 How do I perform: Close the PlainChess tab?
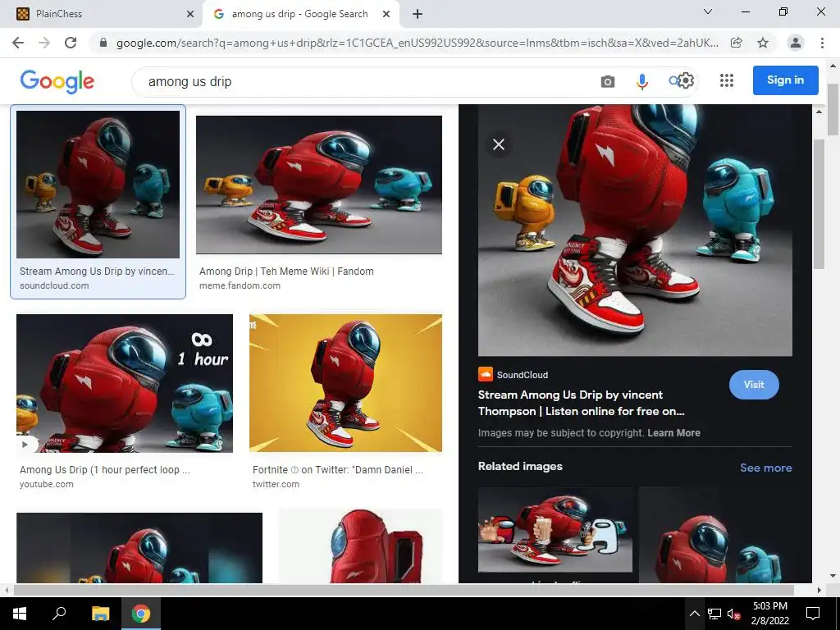point(190,14)
